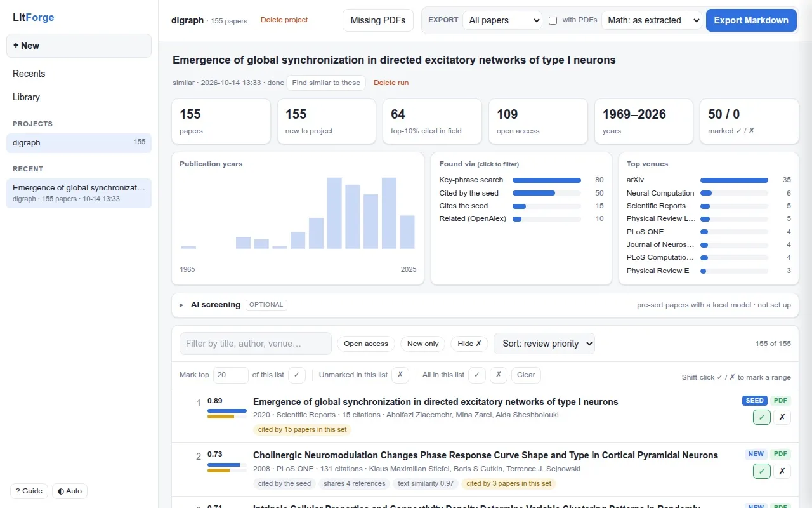Open the recent run 'Emergence of global synchronizat…'
Image resolution: width=812 pixels, height=508 pixels.
pyautogui.click(x=79, y=193)
